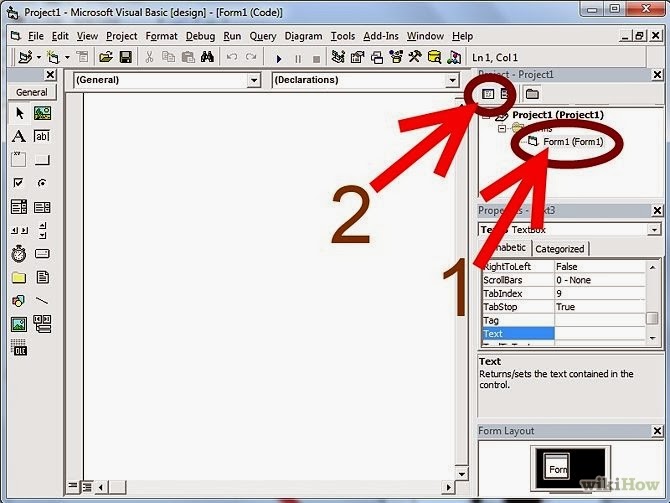The width and height of the screenshot is (670, 503).
Task: Click the Cut scissors toolbar icon
Action: 149,57
